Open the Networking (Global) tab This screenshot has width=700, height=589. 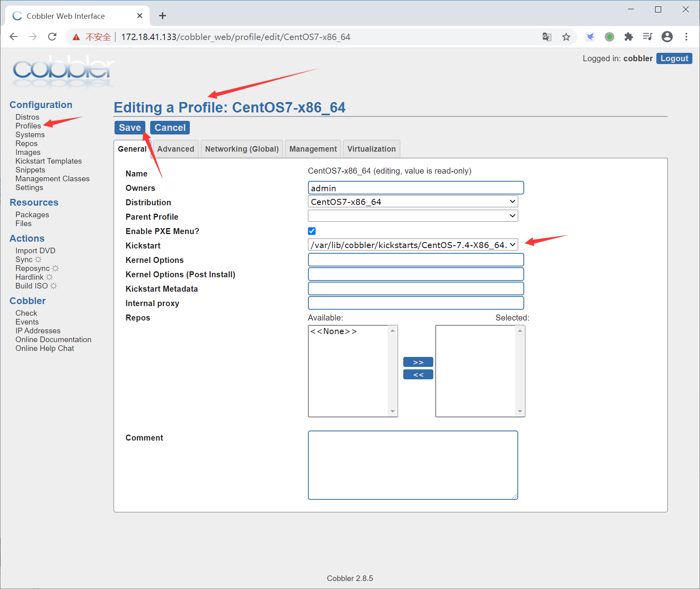tap(242, 149)
